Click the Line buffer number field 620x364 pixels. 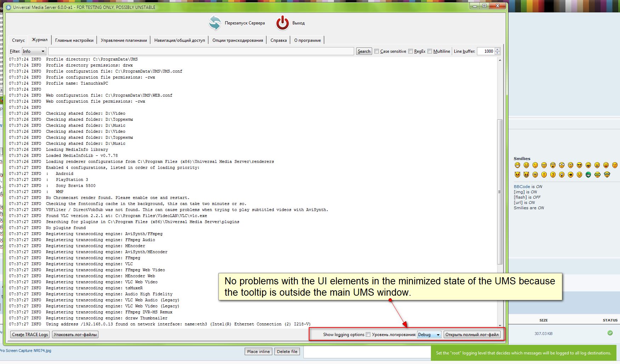(x=486, y=51)
